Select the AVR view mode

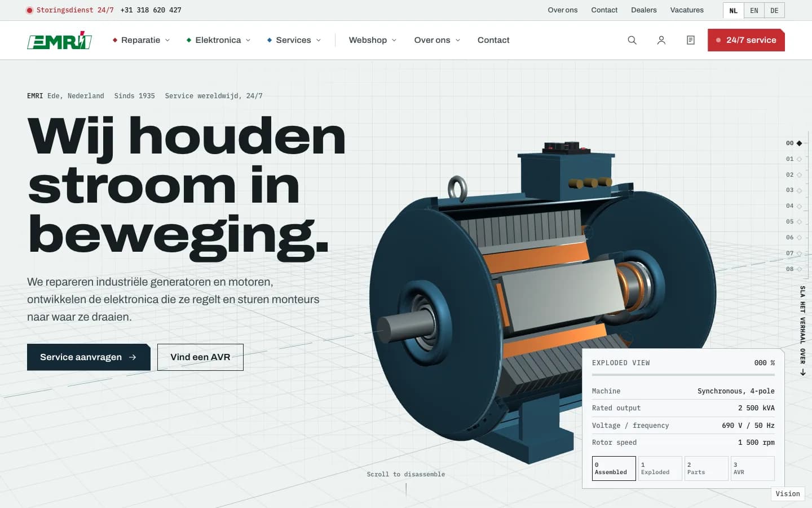point(753,468)
